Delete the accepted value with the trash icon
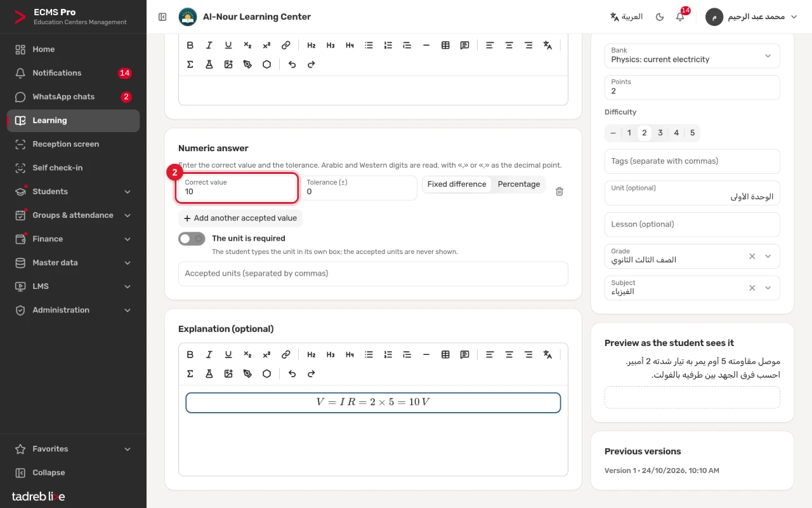Screen dimensions: 812x508 click(559, 191)
